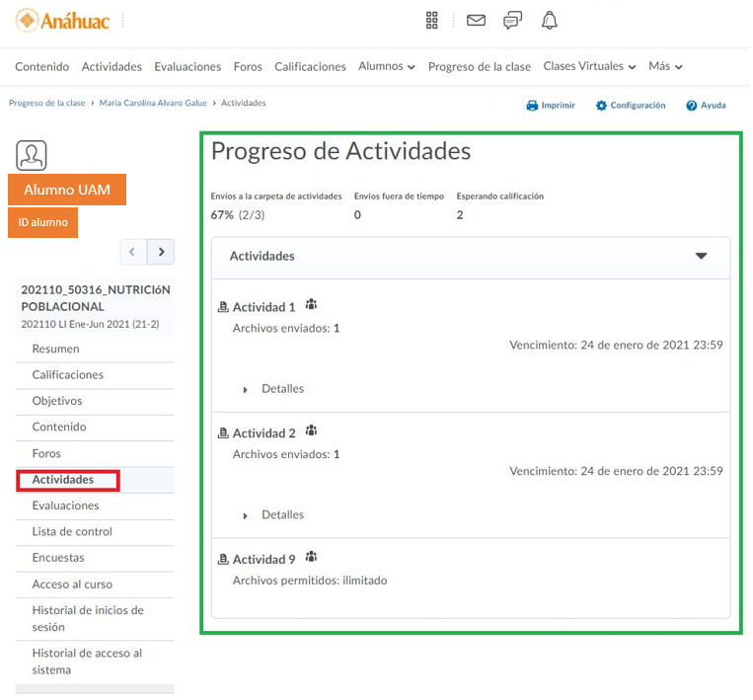Select Foros in the left sidebar
Image resolution: width=753 pixels, height=700 pixels.
(46, 454)
